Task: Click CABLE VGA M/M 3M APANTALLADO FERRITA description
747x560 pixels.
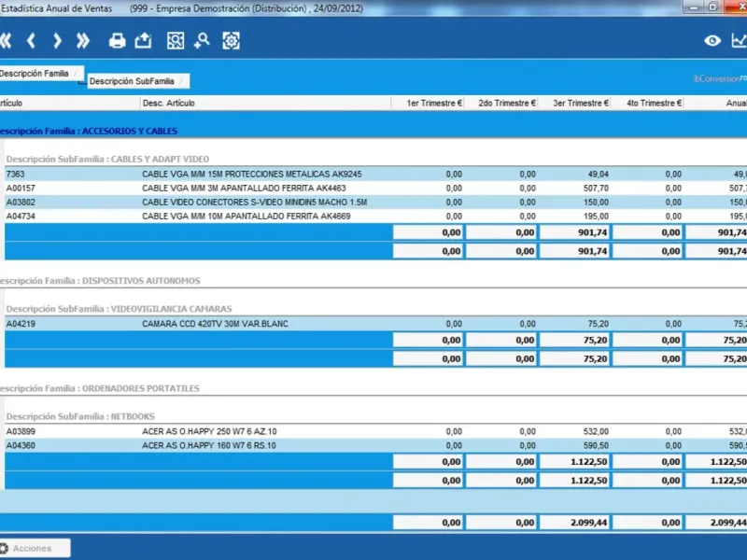Action: (x=244, y=189)
